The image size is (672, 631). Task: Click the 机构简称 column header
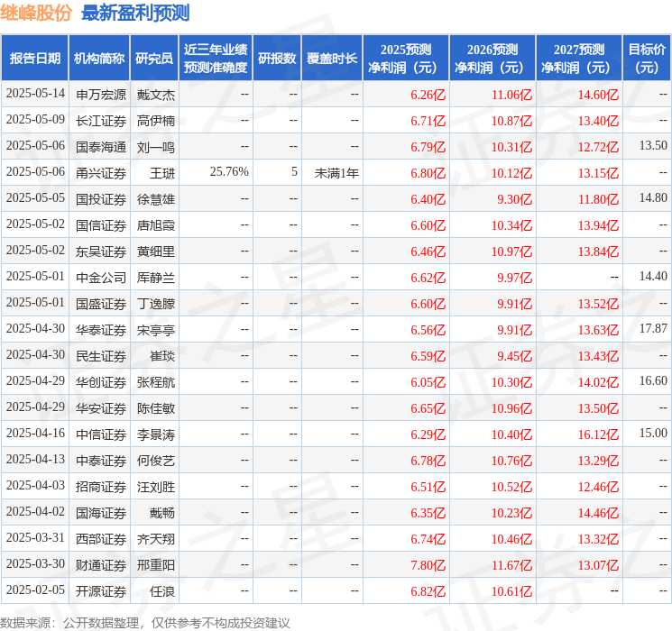pyautogui.click(x=99, y=59)
